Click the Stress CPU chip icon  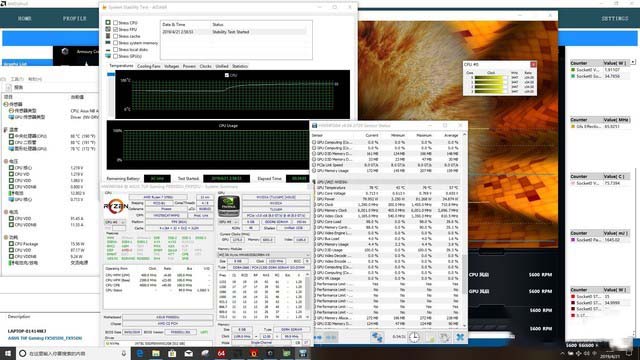tap(108, 22)
